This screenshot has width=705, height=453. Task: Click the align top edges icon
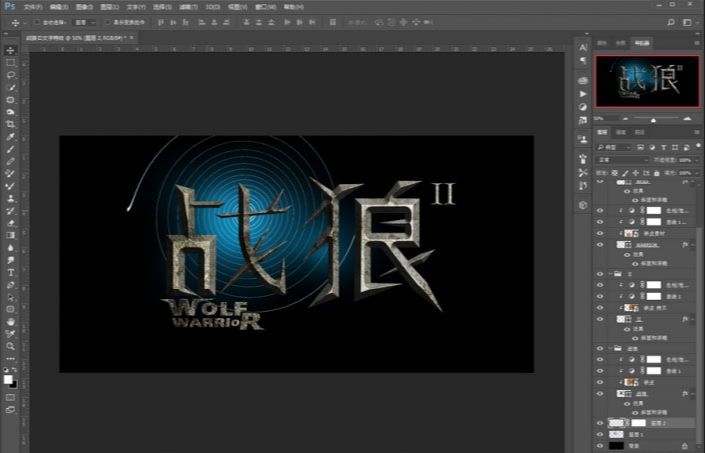pyautogui.click(x=161, y=22)
